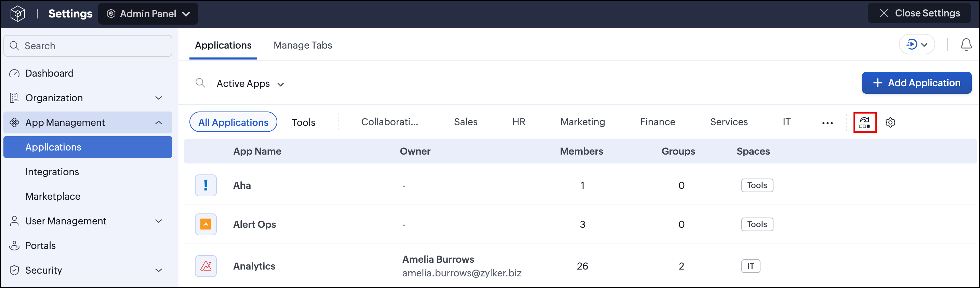
Task: Select the Finance space filter
Action: [x=658, y=122]
